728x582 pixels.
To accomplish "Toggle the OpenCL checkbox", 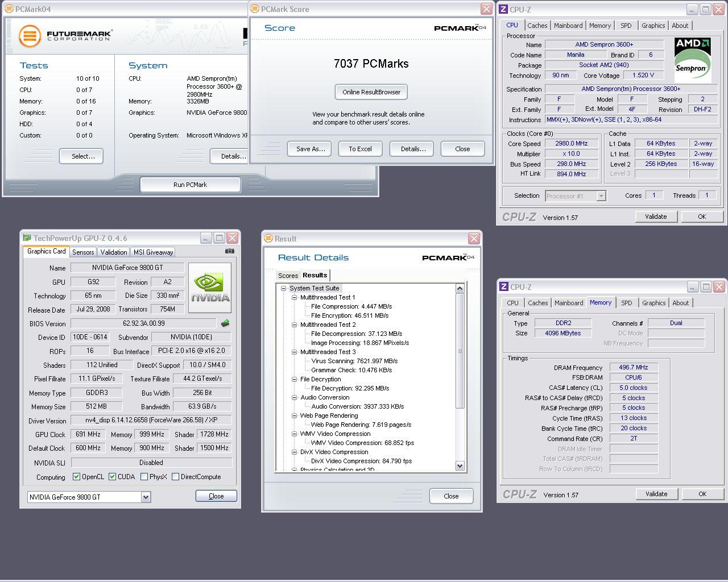I will [77, 477].
